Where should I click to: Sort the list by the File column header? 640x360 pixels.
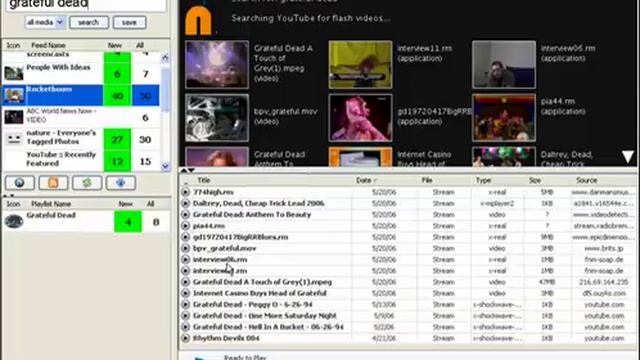click(x=427, y=180)
